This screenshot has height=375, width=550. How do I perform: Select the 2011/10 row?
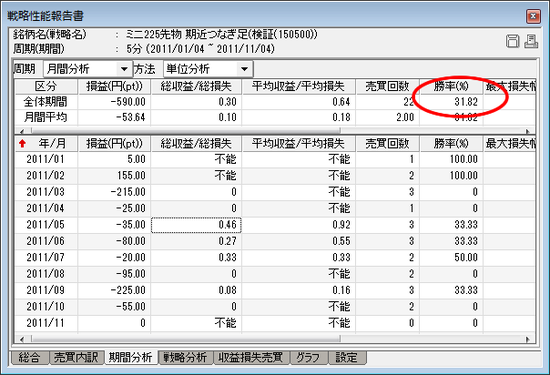coord(275,307)
